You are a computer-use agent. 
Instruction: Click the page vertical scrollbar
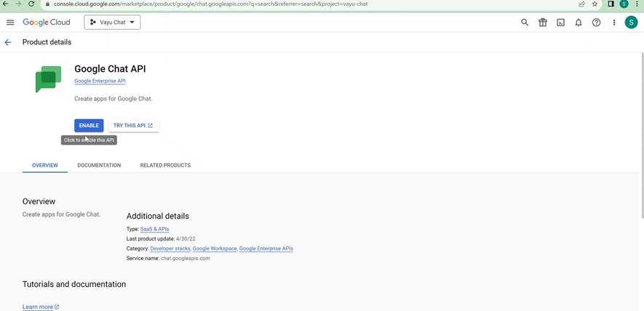pyautogui.click(x=642, y=135)
